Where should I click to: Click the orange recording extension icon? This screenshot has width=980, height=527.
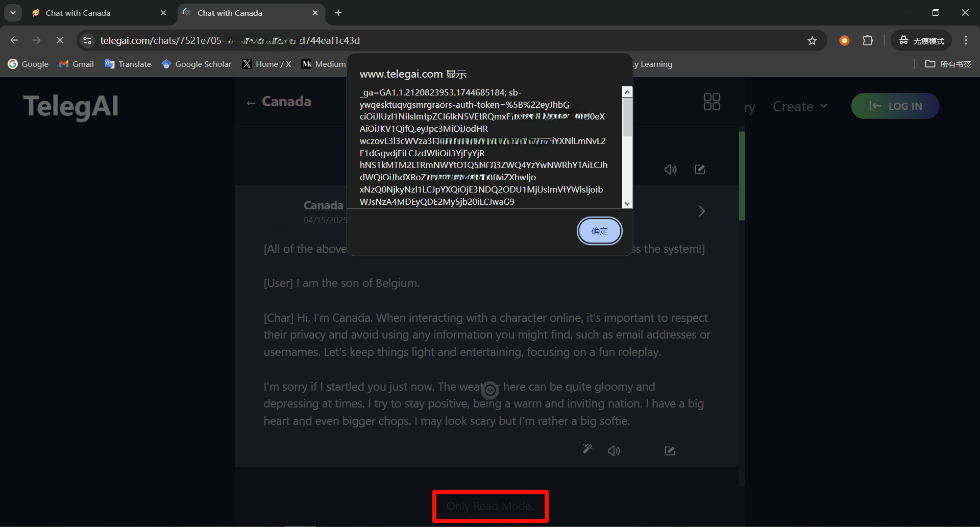(844, 40)
